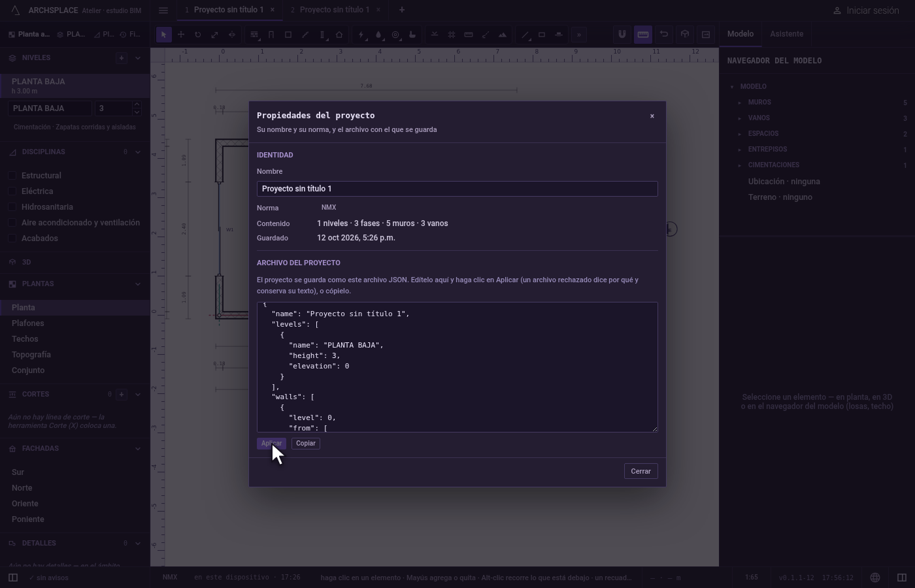This screenshot has height=588, width=915.
Task: Open a new project tab with plus
Action: pyautogui.click(x=402, y=10)
